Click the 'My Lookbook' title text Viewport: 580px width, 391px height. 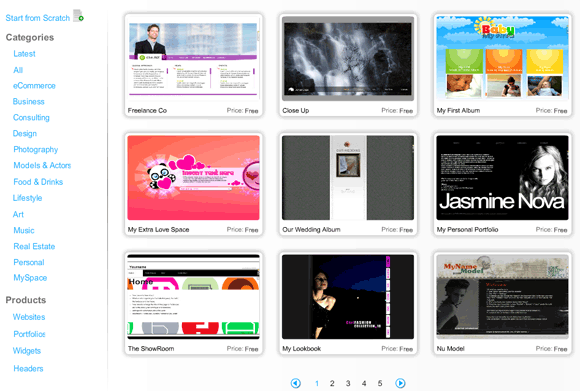click(x=301, y=348)
